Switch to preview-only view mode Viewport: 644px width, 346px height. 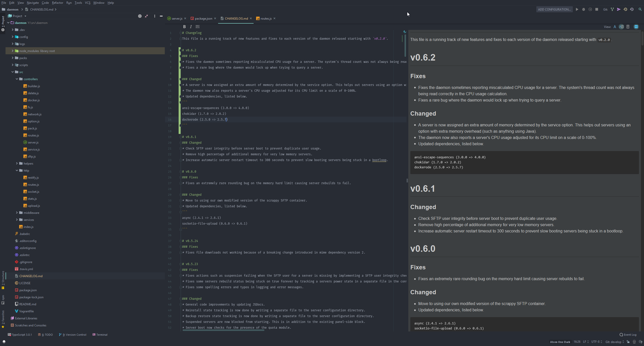(x=628, y=27)
